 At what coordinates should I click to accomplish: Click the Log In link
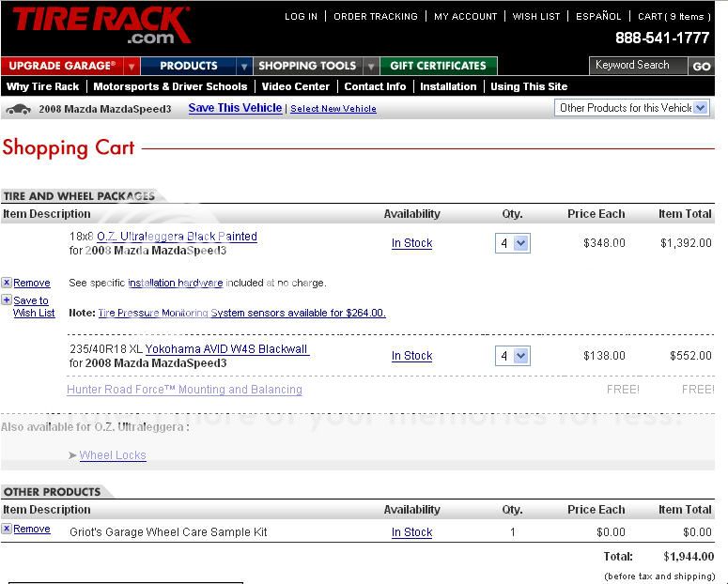point(301,17)
